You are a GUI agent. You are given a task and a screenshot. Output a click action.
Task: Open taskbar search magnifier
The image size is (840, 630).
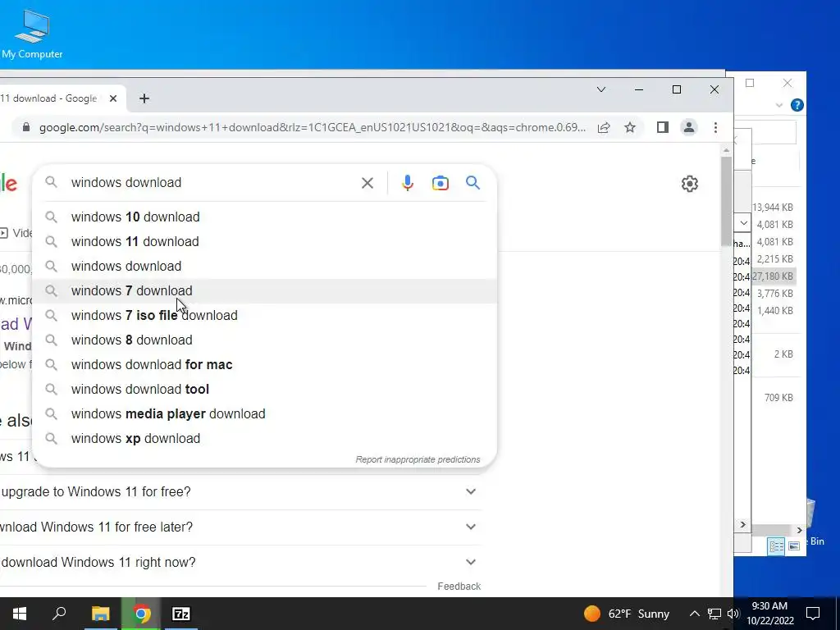(59, 614)
